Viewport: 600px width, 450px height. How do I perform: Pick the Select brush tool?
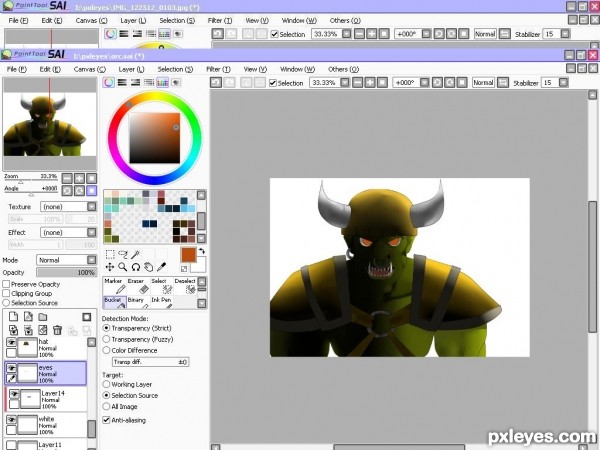[161, 285]
